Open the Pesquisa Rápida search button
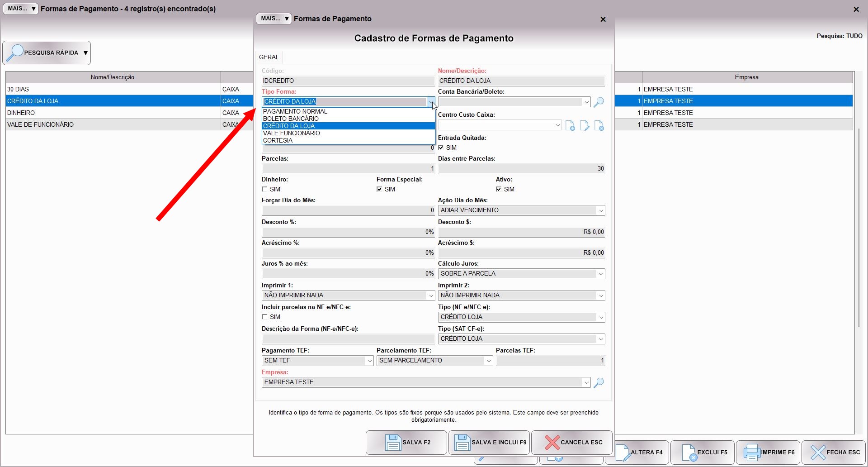 (47, 53)
